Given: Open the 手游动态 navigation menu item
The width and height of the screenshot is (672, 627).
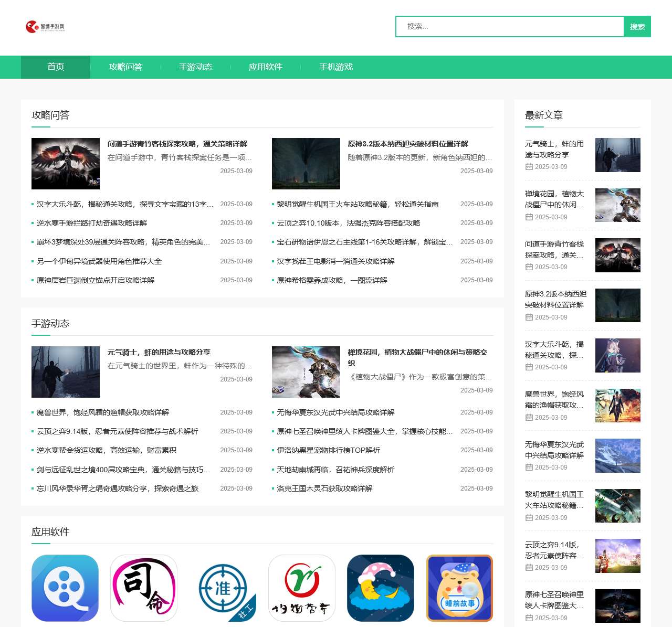Looking at the screenshot, I should pos(195,67).
